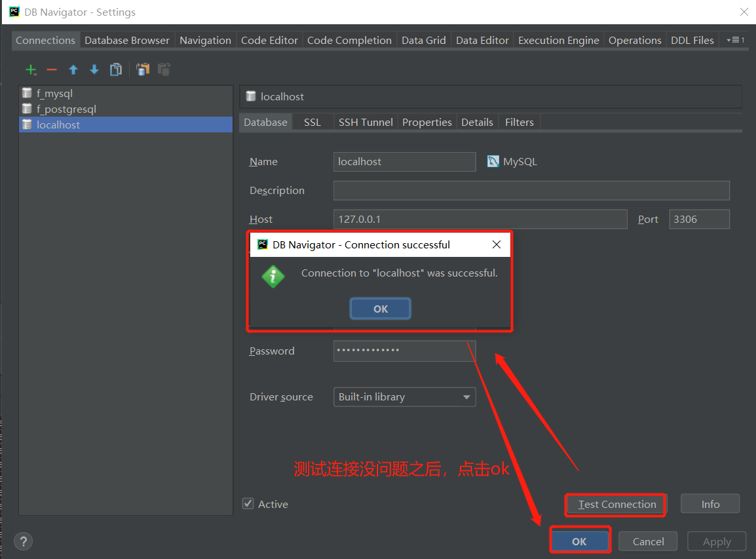Open the Data Editor tab
756x559 pixels.
pyautogui.click(x=482, y=41)
